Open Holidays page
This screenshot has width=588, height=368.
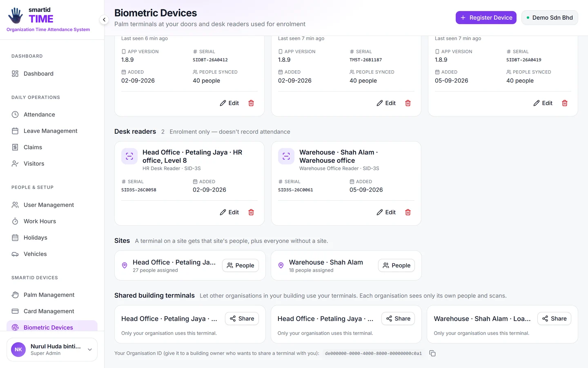click(52, 238)
